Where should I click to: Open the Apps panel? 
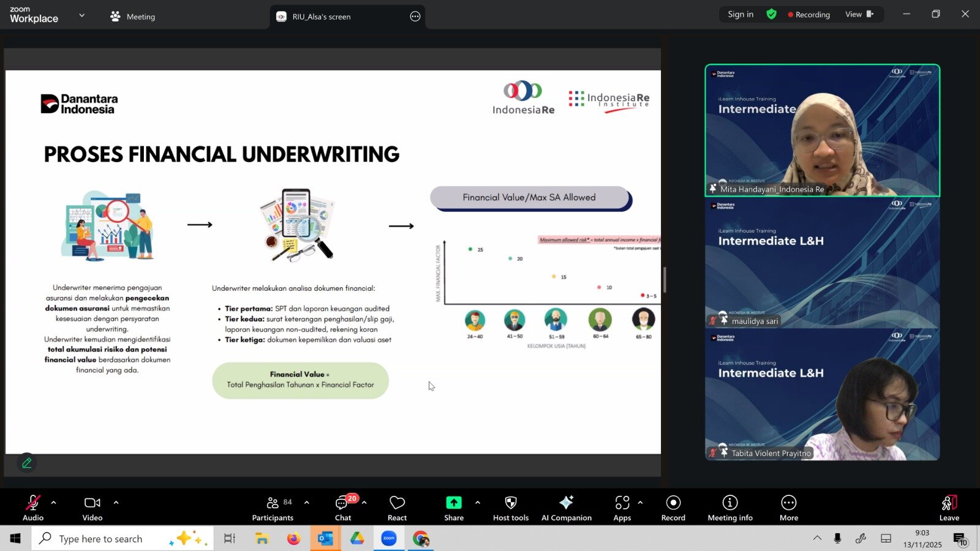[x=622, y=508]
